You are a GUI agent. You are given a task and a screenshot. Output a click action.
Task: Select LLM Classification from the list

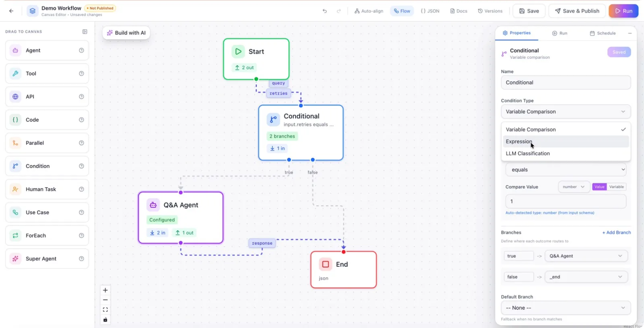click(x=566, y=153)
